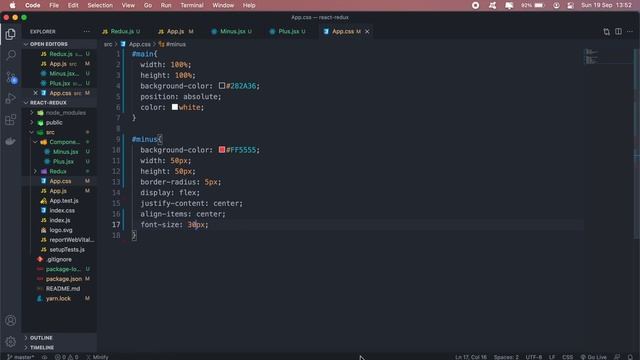Screen dimensions: 640x360
Task: Open the Apple menu
Action: click(x=13, y=5)
